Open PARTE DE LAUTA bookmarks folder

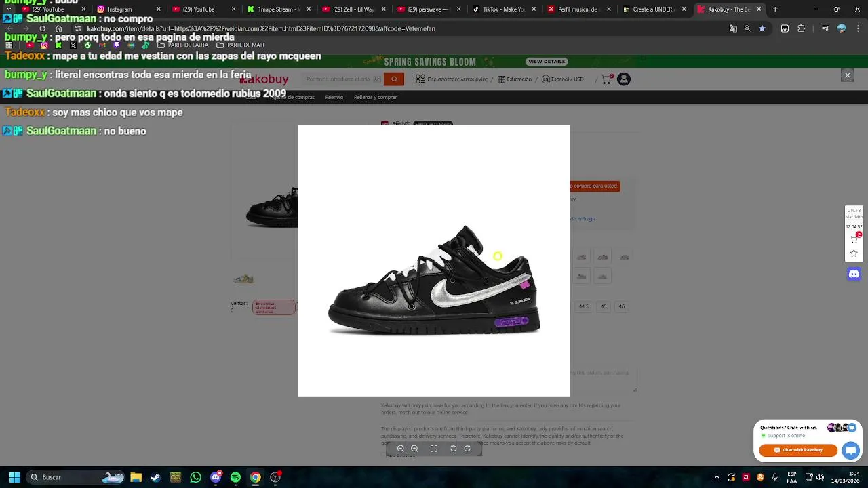(x=183, y=45)
